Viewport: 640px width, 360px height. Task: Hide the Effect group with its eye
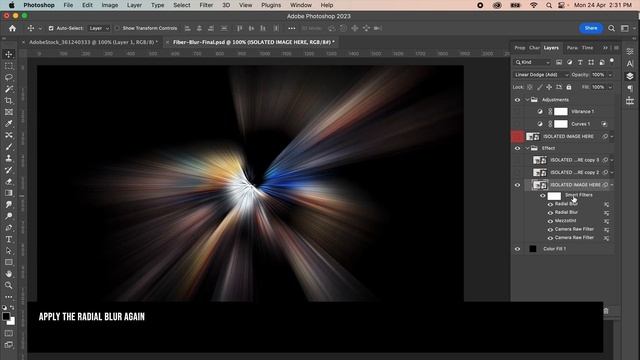point(517,148)
